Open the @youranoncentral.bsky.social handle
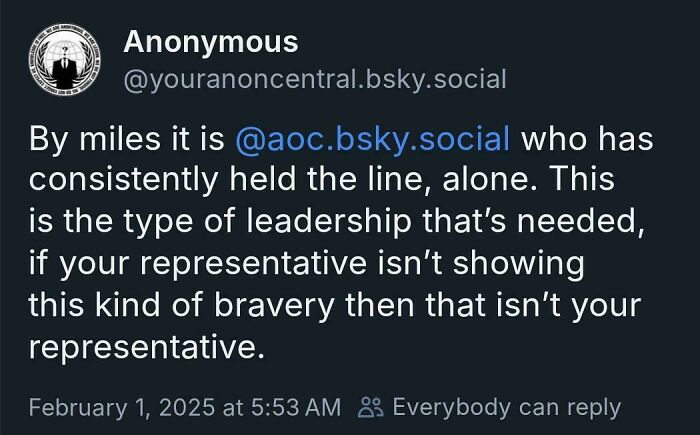This screenshot has height=435, width=700. [314, 78]
